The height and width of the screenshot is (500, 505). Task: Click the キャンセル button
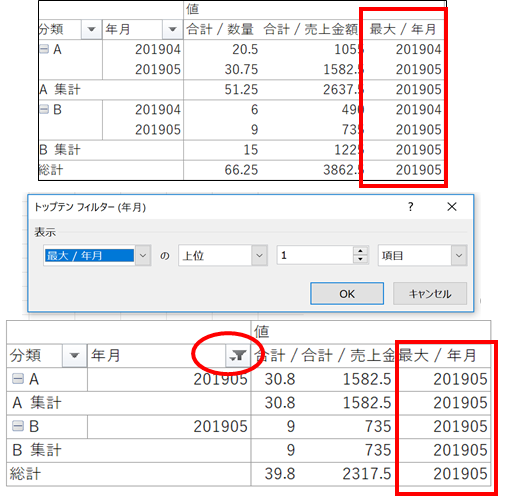click(430, 294)
